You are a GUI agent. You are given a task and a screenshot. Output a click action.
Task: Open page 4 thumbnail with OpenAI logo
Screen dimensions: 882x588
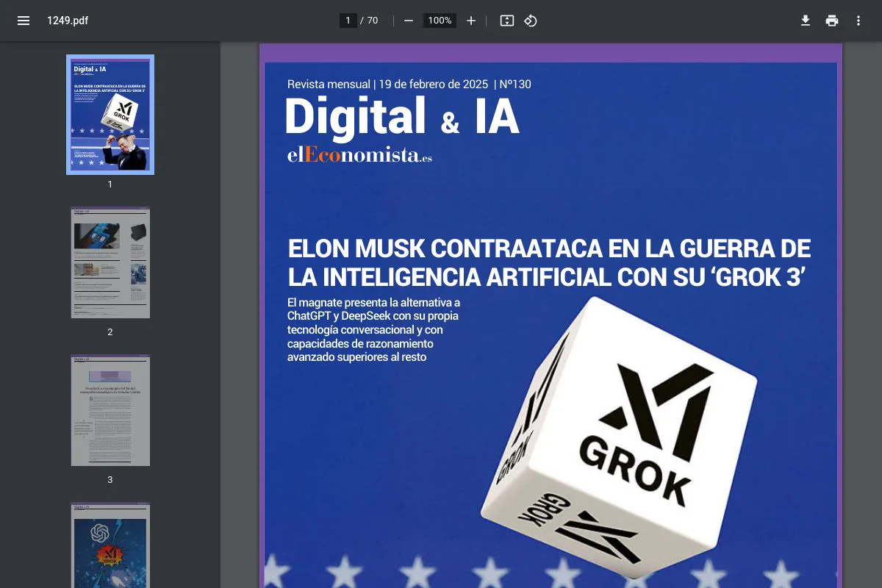(x=110, y=545)
